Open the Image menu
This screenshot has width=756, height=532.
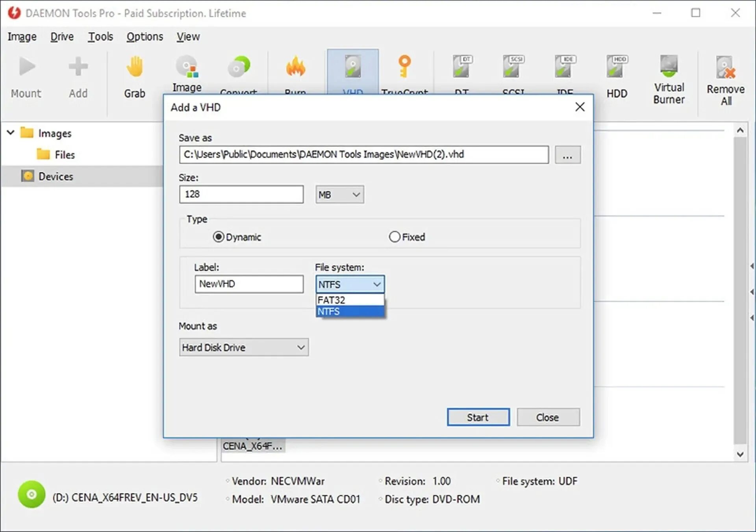point(22,37)
